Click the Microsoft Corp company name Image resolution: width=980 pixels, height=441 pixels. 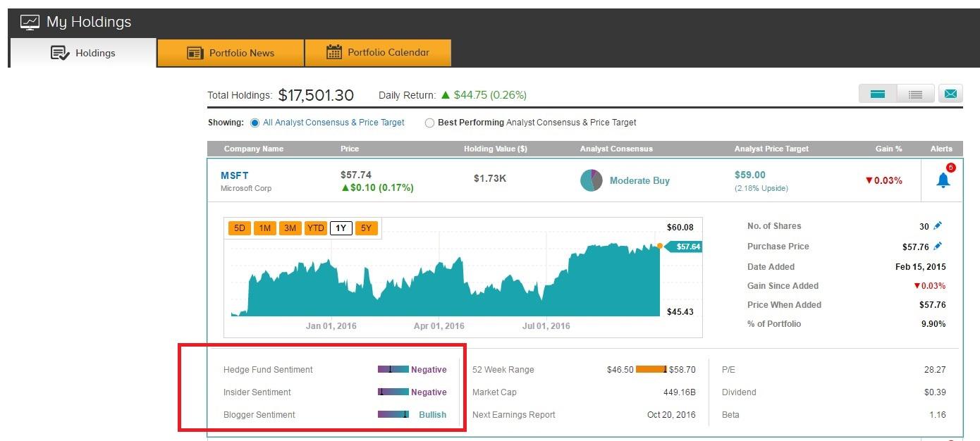coord(246,188)
